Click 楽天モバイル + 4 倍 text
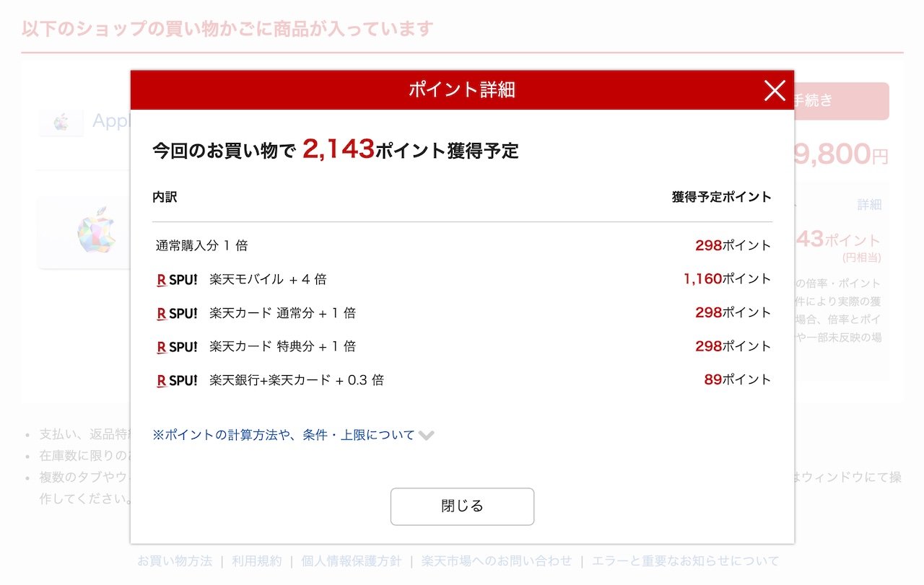 pos(268,279)
